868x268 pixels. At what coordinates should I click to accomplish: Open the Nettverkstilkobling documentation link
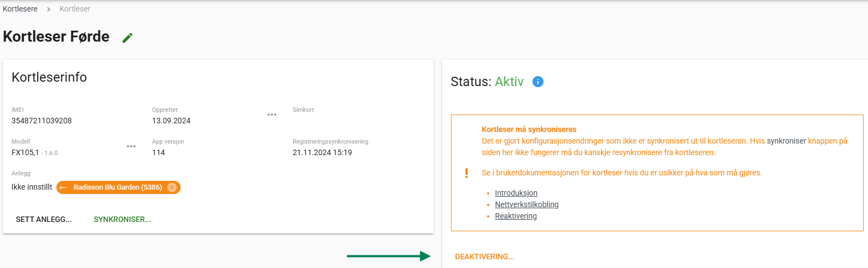coord(526,204)
